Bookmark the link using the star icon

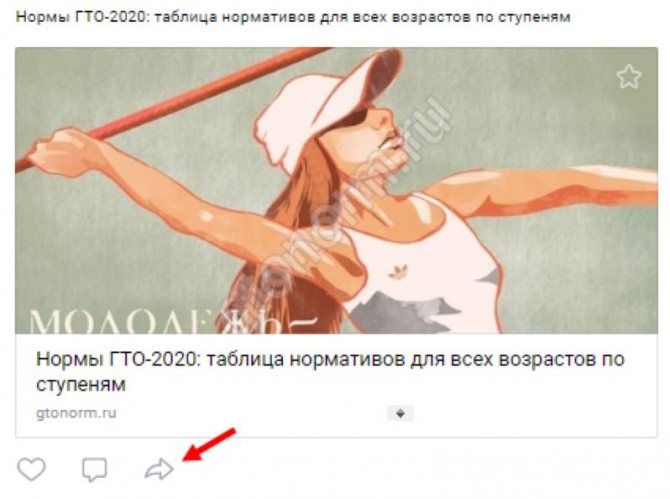pos(629,77)
